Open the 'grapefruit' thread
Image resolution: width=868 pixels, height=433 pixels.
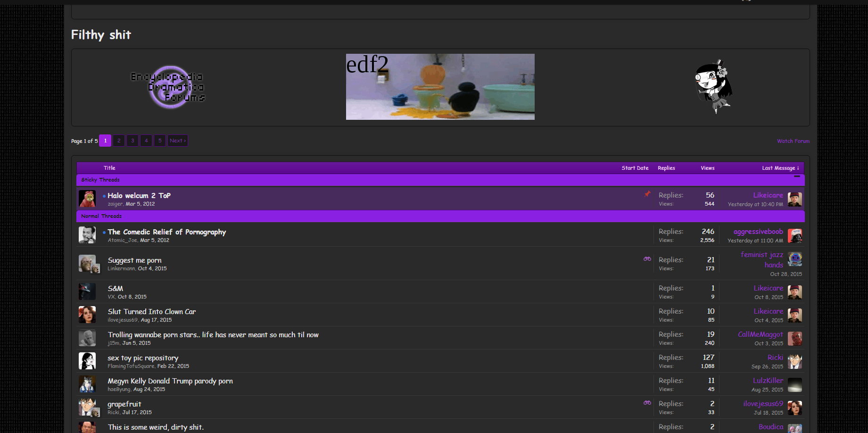[124, 404]
